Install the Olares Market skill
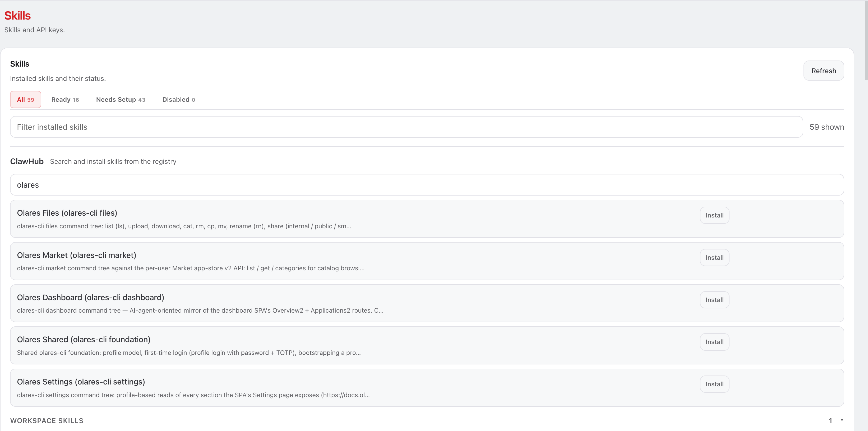868x431 pixels. (x=714, y=257)
